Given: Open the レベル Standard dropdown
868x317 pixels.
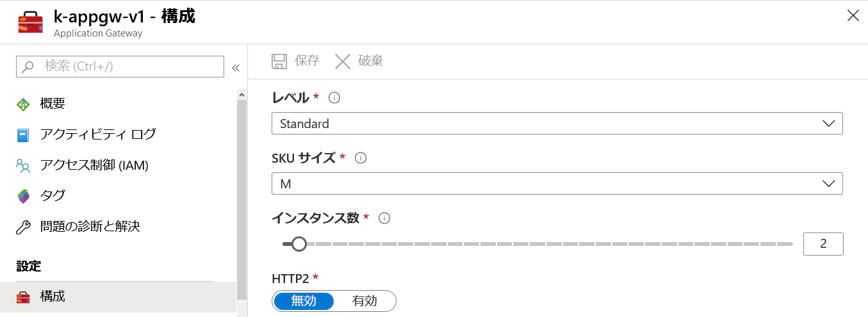Looking at the screenshot, I should click(x=557, y=124).
